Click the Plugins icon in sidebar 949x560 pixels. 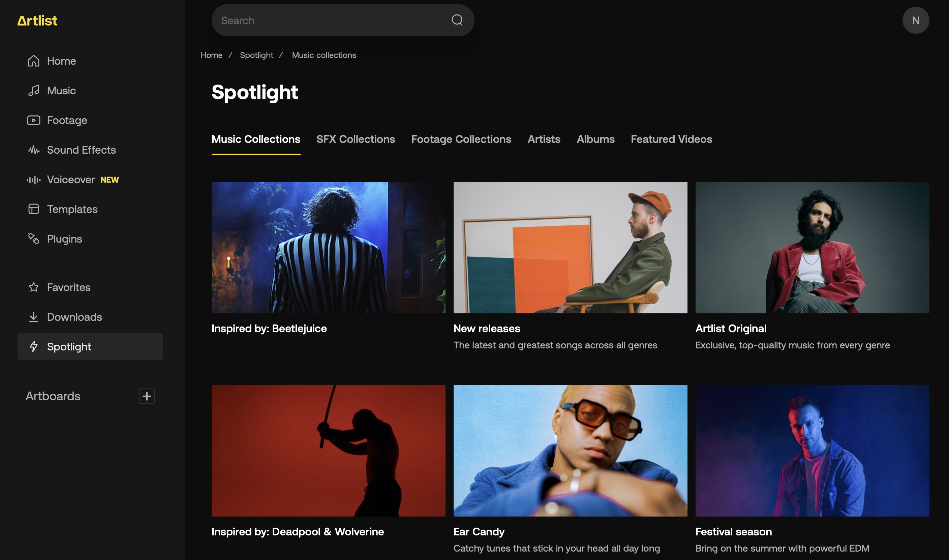34,239
